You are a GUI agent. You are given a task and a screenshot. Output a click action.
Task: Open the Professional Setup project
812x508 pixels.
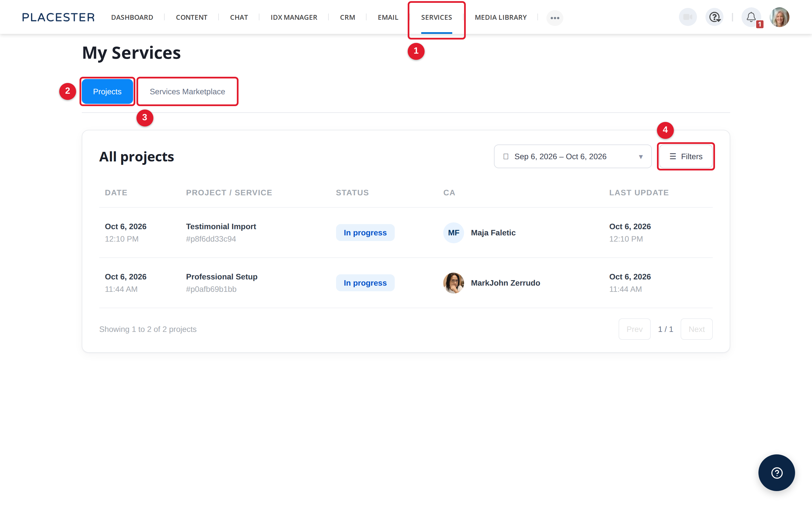222,277
